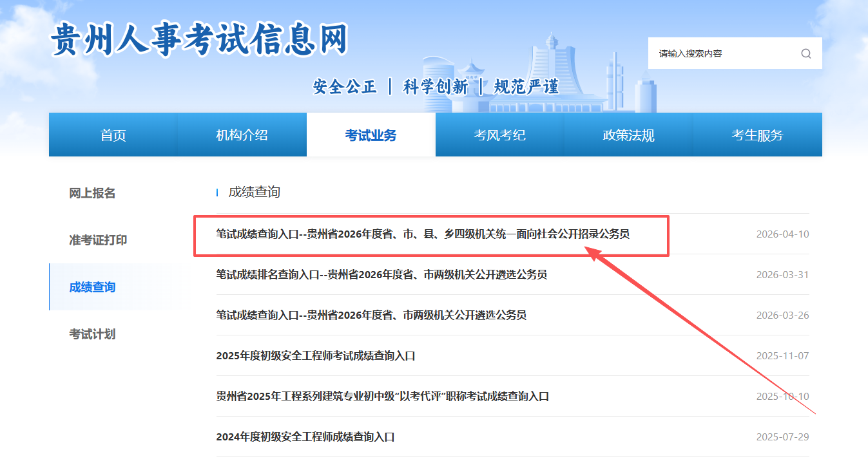Open 2026 公开遴选公务员笔试成绩查询入口 link
The width and height of the screenshot is (868, 461).
pyautogui.click(x=371, y=315)
